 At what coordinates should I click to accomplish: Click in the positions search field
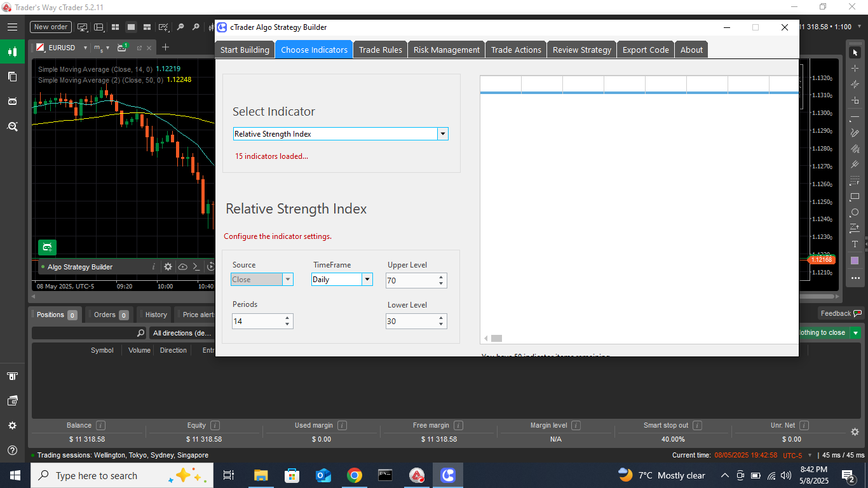89,333
